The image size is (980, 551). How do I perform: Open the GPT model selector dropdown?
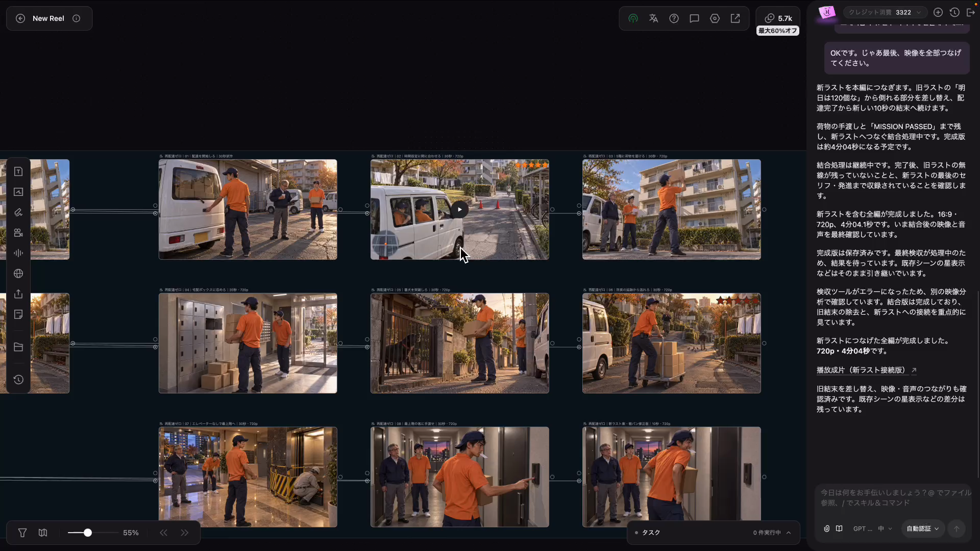tap(873, 529)
